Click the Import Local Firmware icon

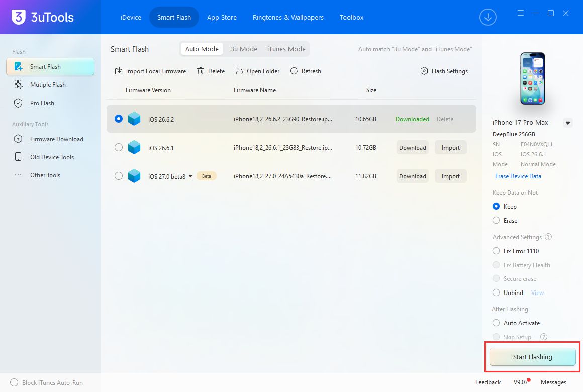pos(119,71)
